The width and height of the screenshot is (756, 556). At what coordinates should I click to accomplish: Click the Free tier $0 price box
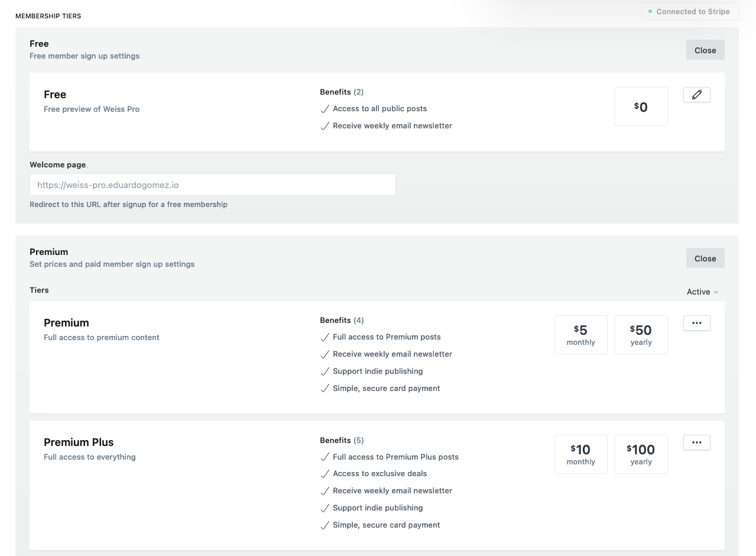(x=641, y=106)
